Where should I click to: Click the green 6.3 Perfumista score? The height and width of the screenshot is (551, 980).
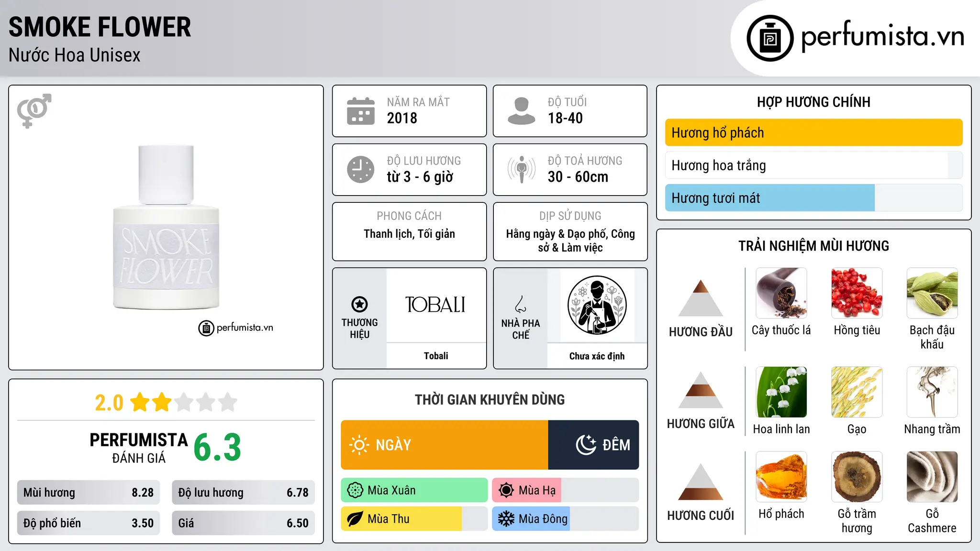[217, 448]
